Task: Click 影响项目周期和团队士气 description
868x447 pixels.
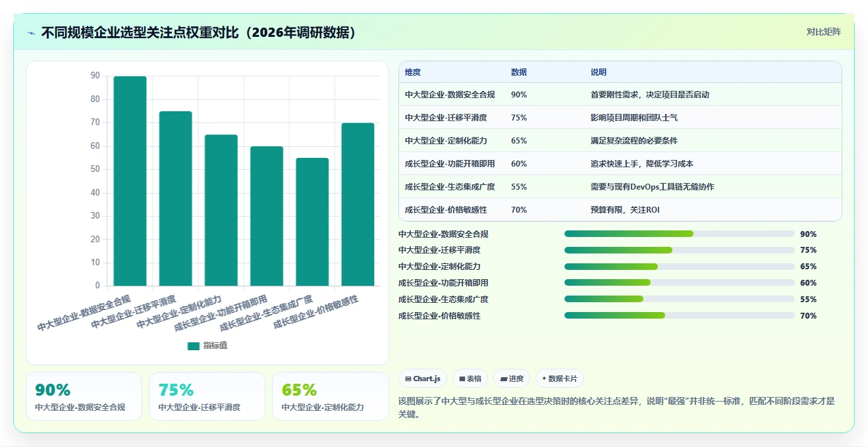Action: (634, 118)
